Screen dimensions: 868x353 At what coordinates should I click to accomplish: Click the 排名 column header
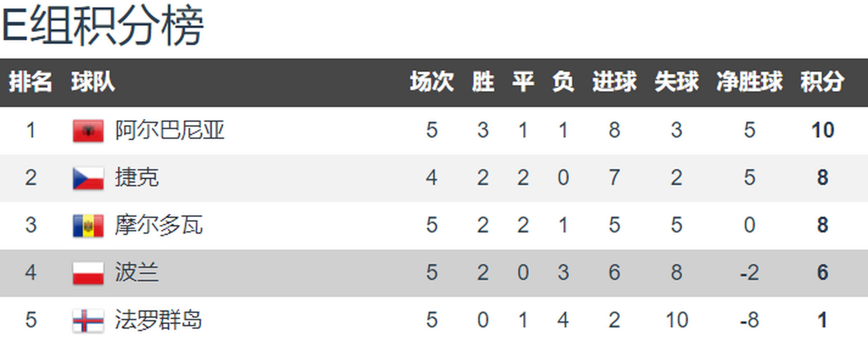click(x=30, y=82)
